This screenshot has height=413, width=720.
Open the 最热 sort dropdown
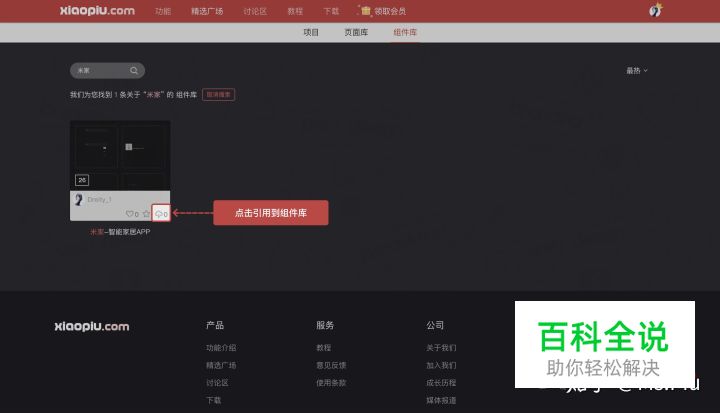[637, 71]
